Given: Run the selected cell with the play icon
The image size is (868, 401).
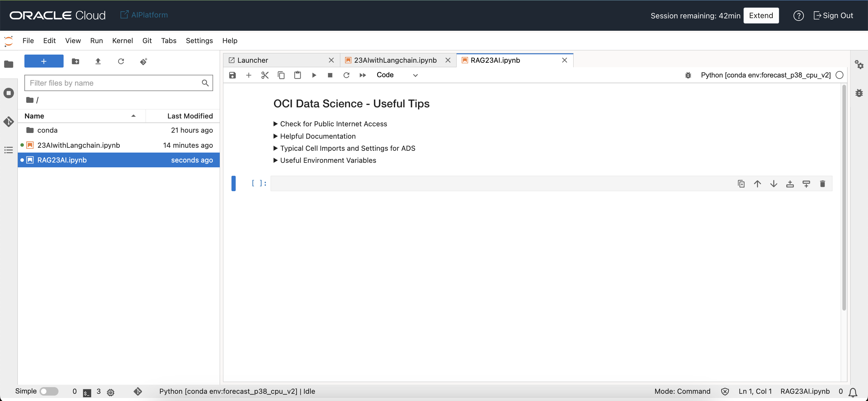Looking at the screenshot, I should 314,75.
